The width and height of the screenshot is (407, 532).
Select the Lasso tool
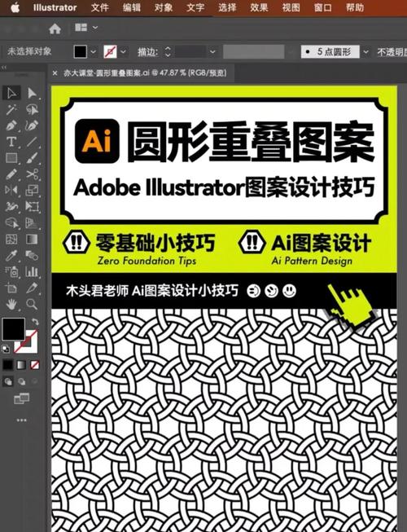coord(32,109)
